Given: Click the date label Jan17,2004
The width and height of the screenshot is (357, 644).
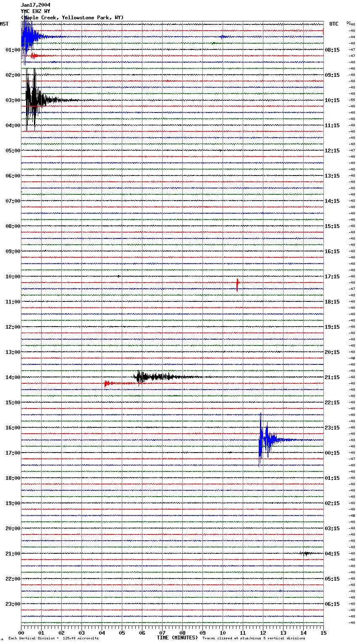Looking at the screenshot, I should click(x=36, y=5).
